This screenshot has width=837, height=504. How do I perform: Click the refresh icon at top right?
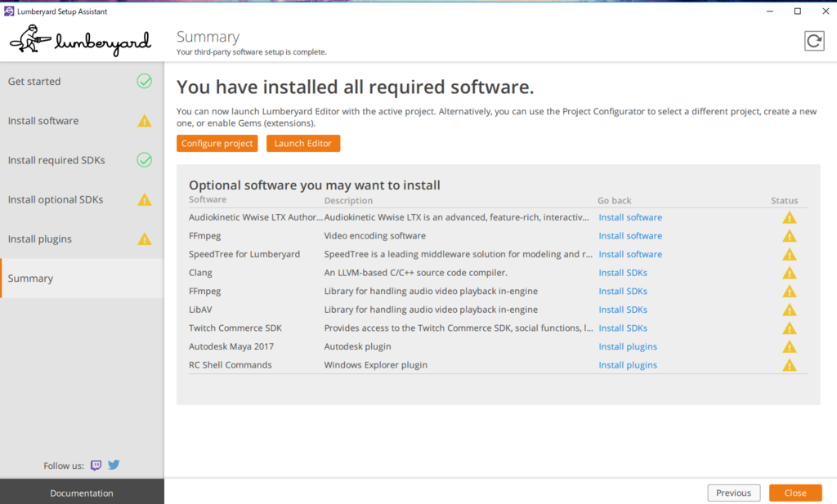point(814,41)
